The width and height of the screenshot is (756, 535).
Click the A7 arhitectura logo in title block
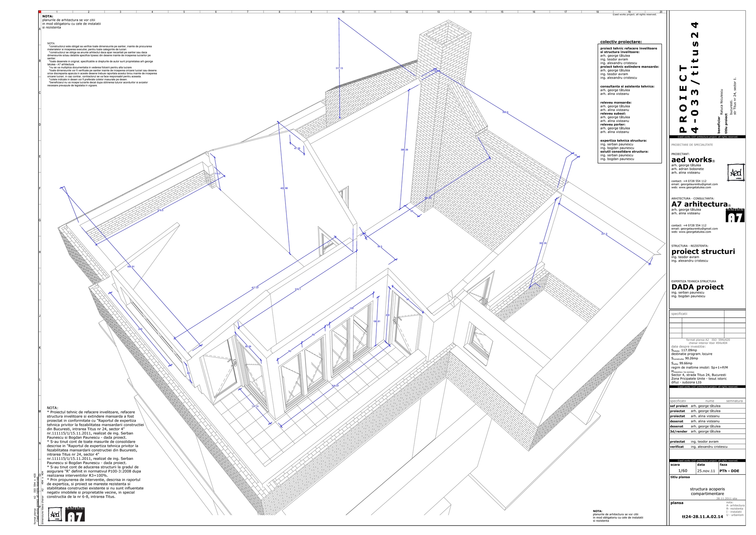pos(735,215)
